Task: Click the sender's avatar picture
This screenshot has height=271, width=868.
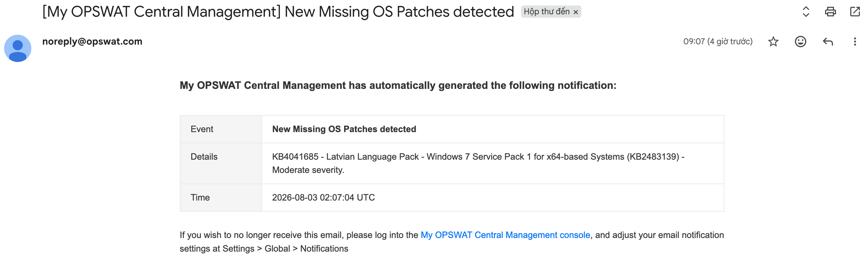Action: pos(18,48)
